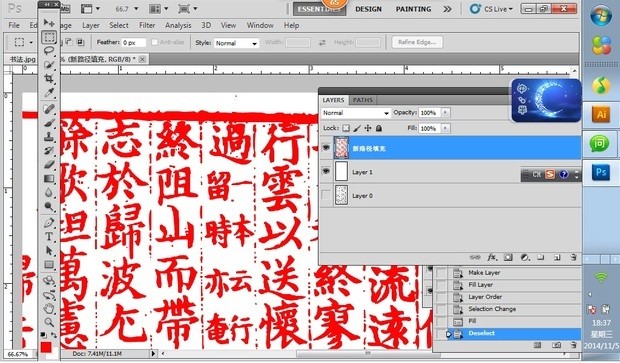Show Layer 0 via its visibility box
Image resolution: width=620 pixels, height=363 pixels.
coord(326,195)
